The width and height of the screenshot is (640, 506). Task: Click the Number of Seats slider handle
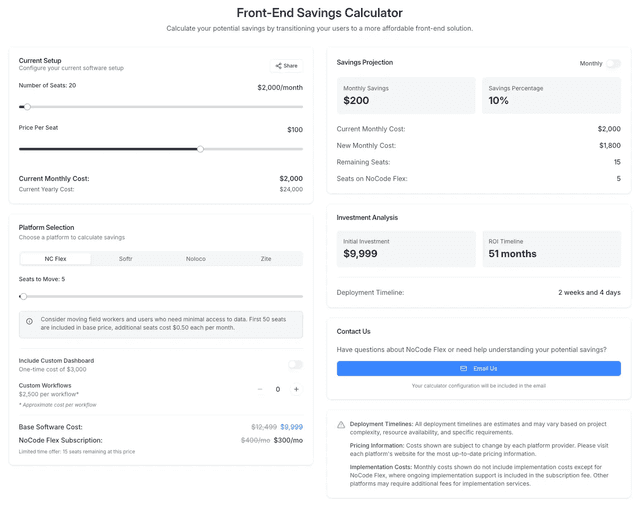(x=27, y=107)
